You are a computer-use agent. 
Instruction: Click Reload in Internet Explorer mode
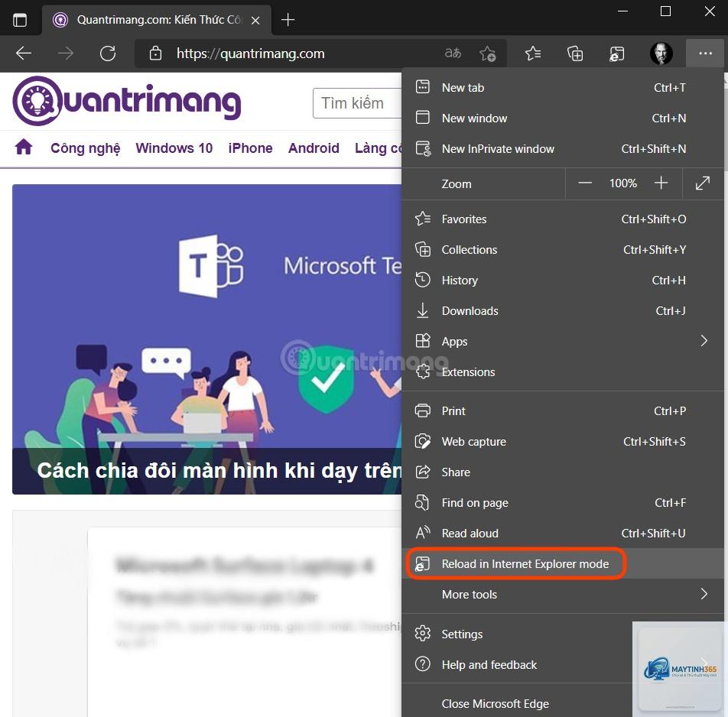point(562,564)
